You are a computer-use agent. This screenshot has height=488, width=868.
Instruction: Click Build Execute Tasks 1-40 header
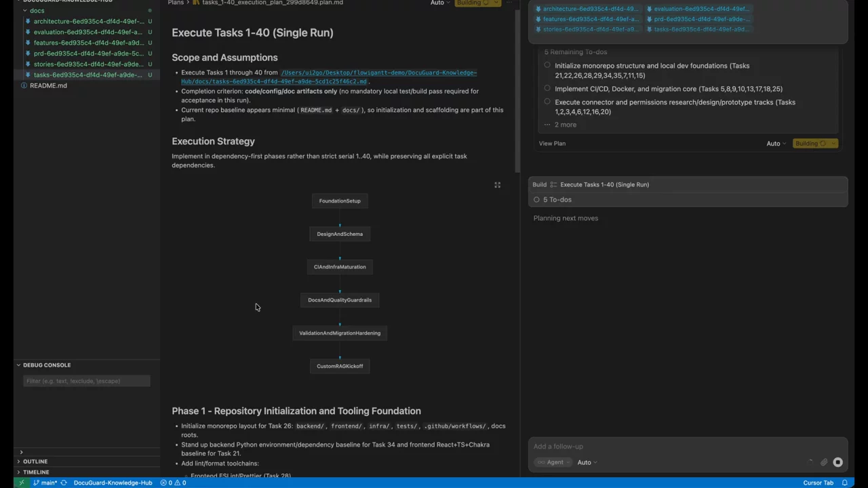pos(688,184)
